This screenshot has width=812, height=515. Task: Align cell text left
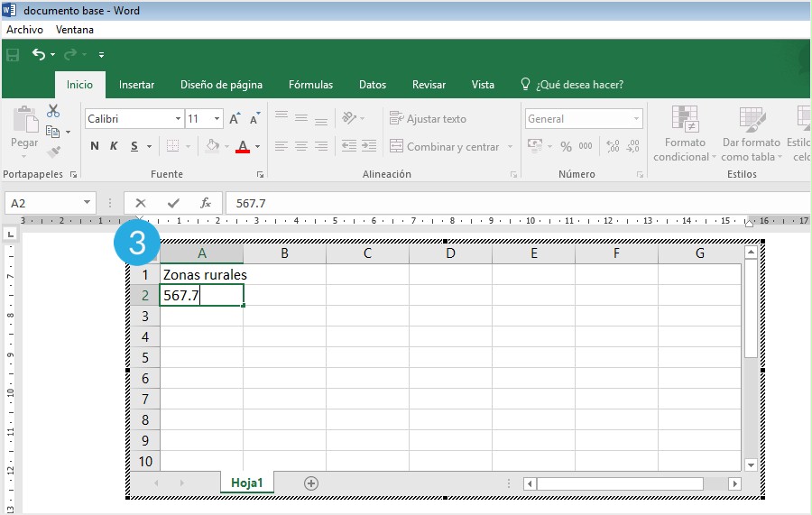pos(281,146)
